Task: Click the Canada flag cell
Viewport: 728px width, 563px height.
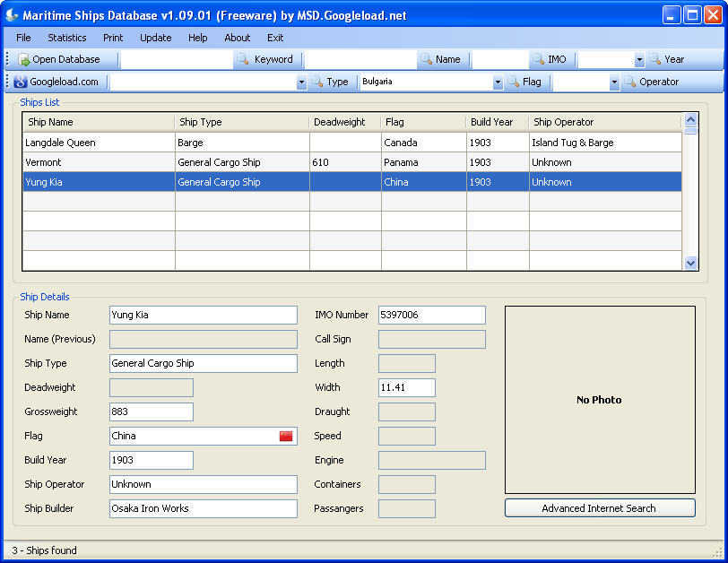Action: pyautogui.click(x=423, y=143)
